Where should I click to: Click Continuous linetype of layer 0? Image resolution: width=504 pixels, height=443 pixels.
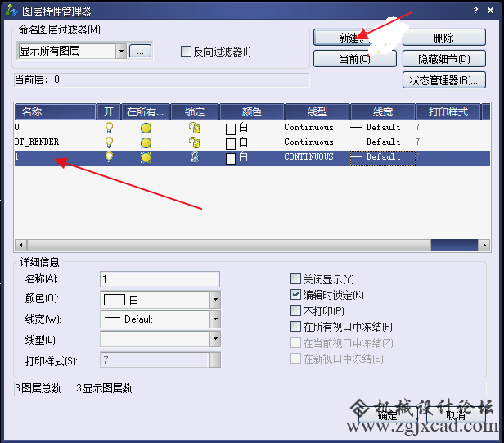308,128
